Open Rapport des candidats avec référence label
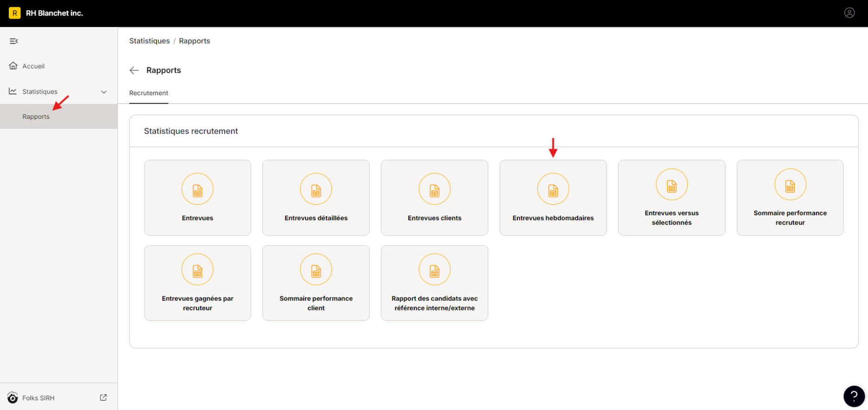868x410 pixels. point(435,303)
